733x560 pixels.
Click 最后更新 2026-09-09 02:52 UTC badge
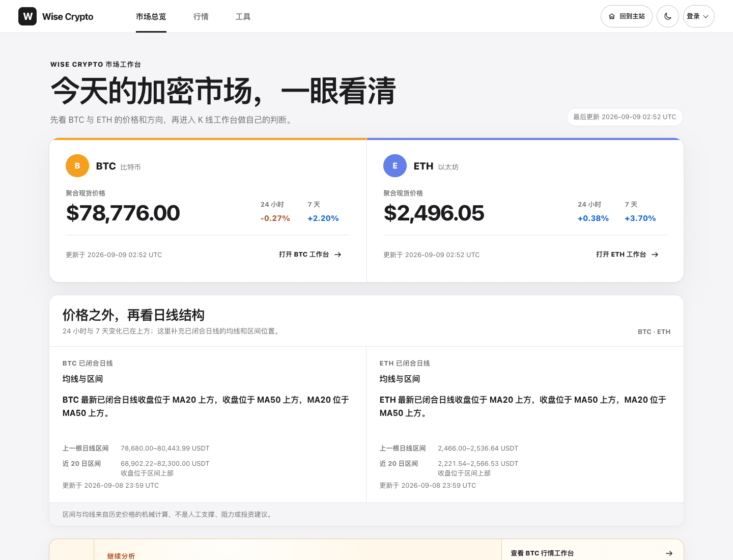[625, 117]
